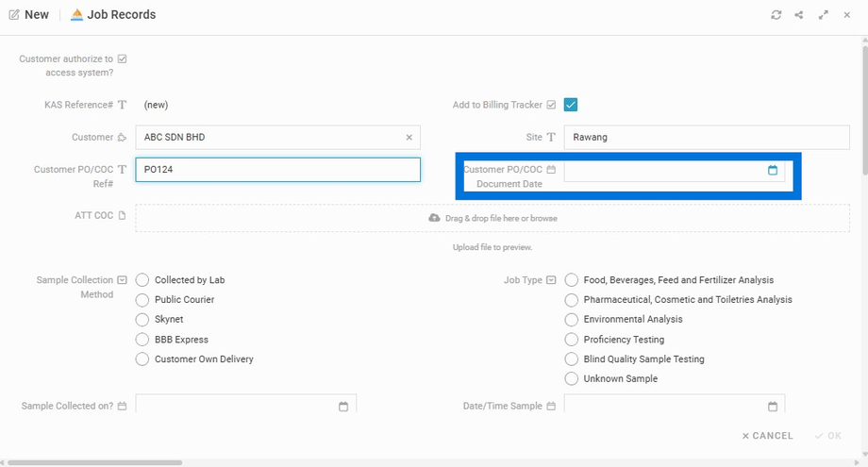Clear the ABC SDN BHD customer value
The image size is (868, 467).
409,137
